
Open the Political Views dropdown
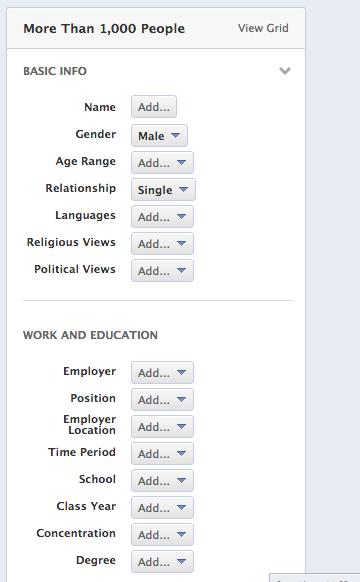pyautogui.click(x=162, y=271)
